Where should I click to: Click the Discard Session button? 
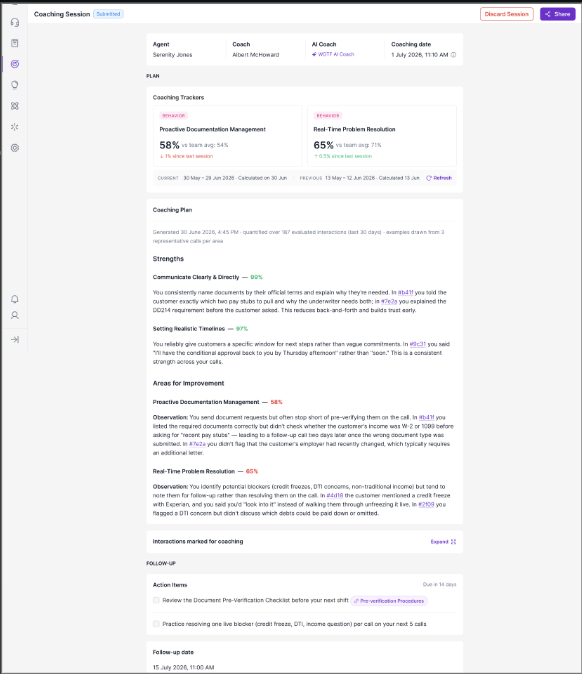(506, 14)
